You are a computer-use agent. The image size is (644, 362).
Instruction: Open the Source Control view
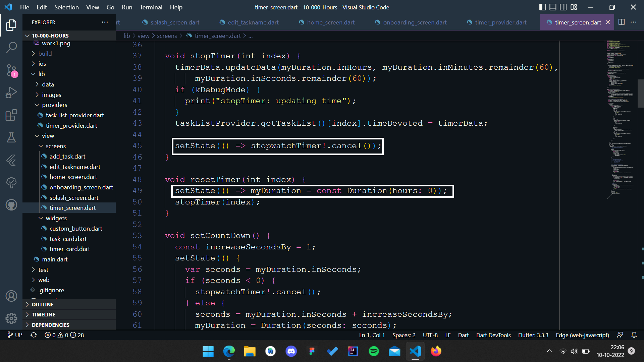click(11, 70)
